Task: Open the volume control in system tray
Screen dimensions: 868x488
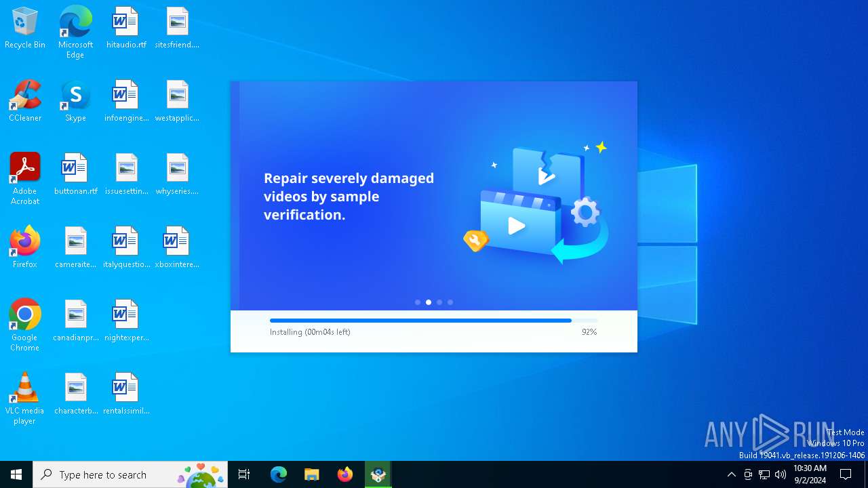Action: [781, 474]
